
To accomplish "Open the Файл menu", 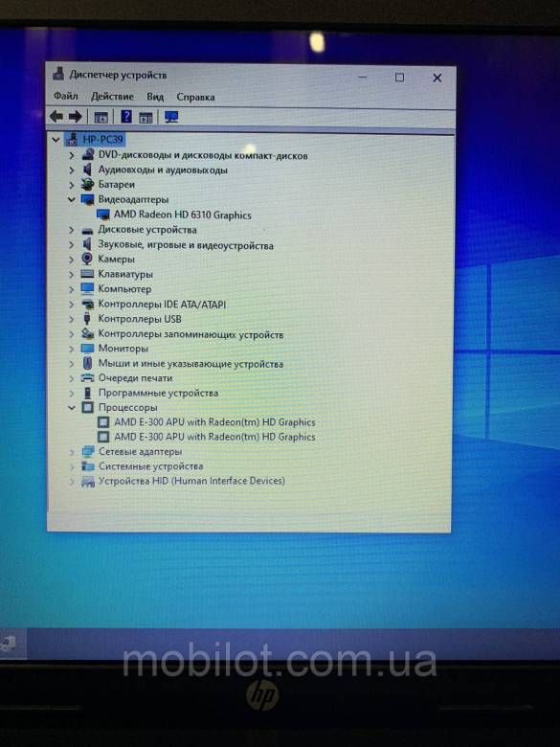I will pyautogui.click(x=66, y=96).
